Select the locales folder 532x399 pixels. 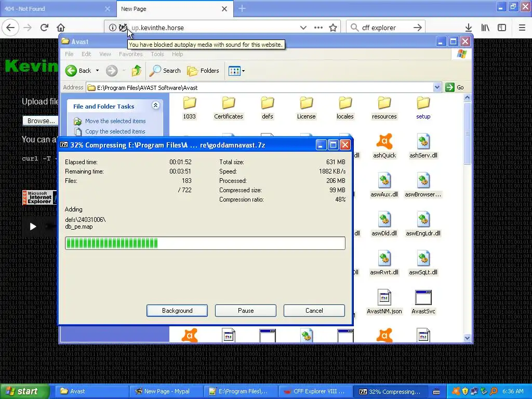tap(345, 108)
